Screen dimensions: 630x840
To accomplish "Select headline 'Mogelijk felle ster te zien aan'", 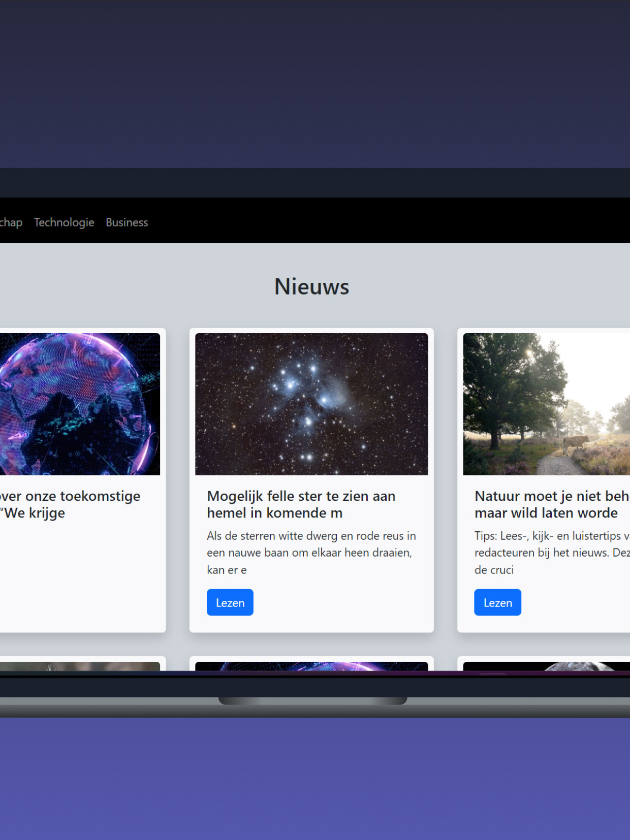I will point(301,496).
